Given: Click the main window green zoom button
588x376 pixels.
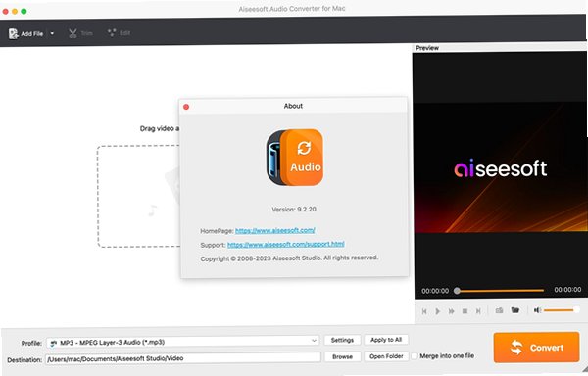Looking at the screenshot, I should click(24, 11).
